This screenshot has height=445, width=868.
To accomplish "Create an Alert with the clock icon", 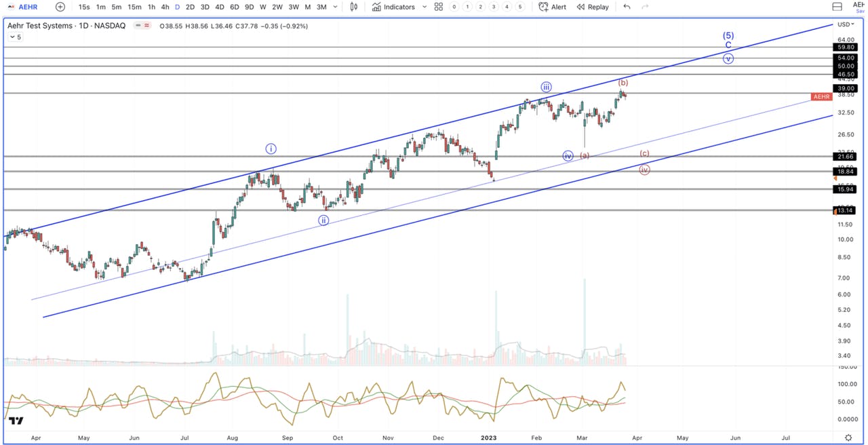I will coord(553,7).
